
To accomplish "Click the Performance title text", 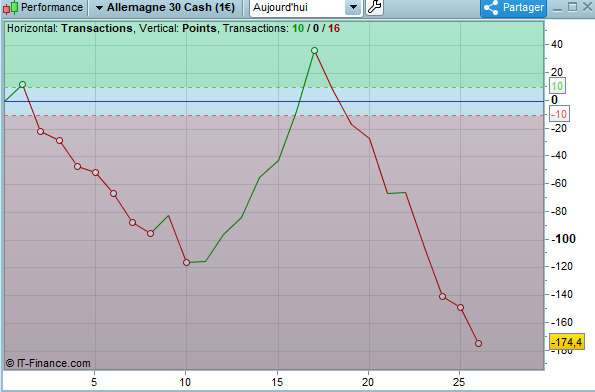I will 52,7.
